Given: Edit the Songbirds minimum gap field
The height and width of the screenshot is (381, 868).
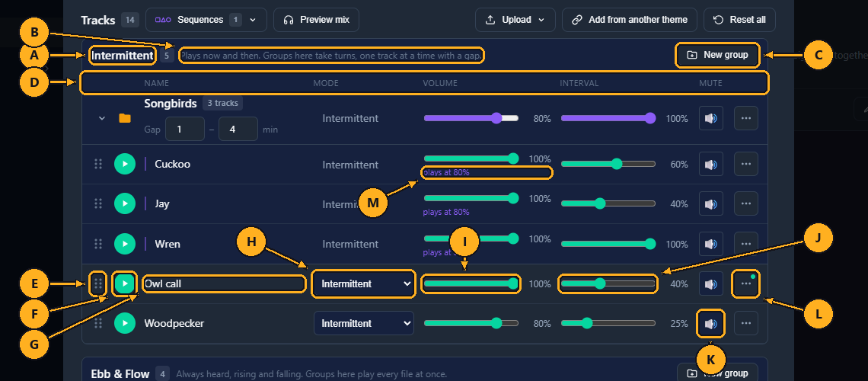Looking at the screenshot, I should tap(185, 129).
